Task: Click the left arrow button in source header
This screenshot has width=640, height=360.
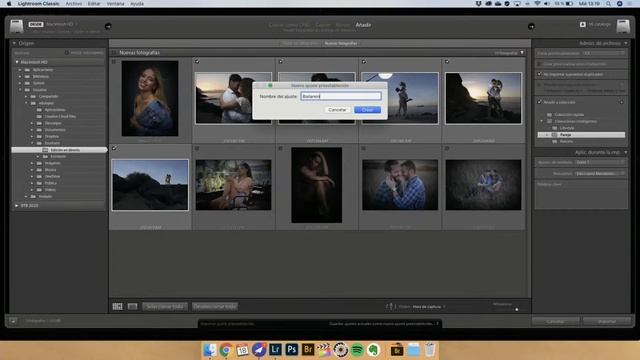Action: point(108,26)
